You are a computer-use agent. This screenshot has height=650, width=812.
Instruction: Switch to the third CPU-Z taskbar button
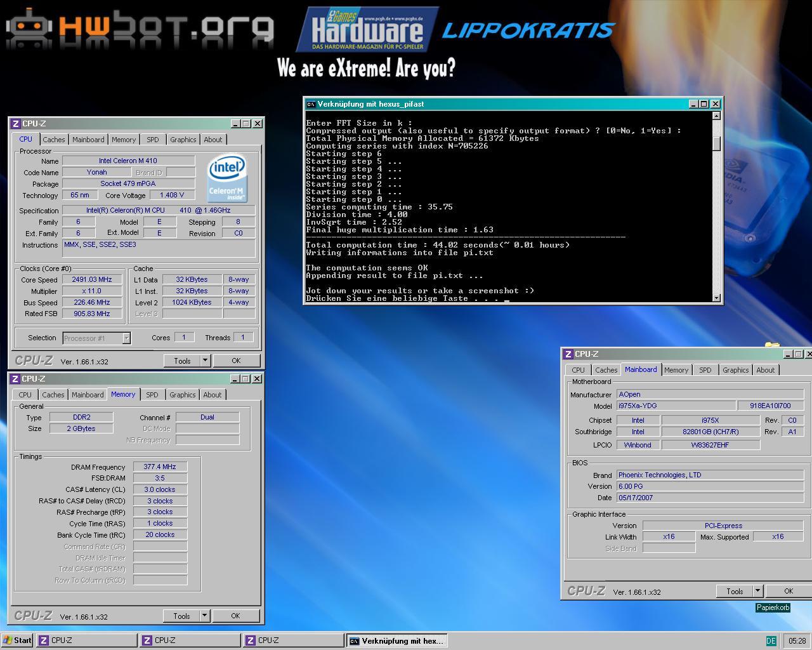pyautogui.click(x=294, y=640)
